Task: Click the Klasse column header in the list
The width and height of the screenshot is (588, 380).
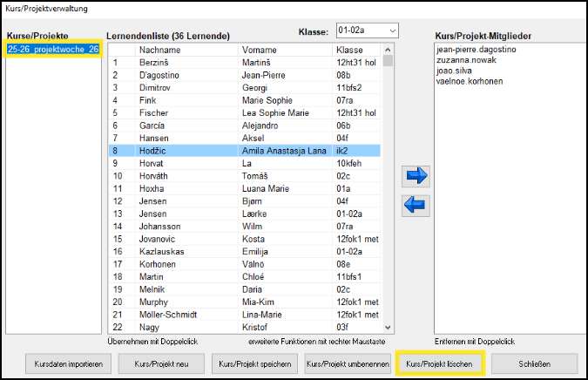Action: [356, 50]
